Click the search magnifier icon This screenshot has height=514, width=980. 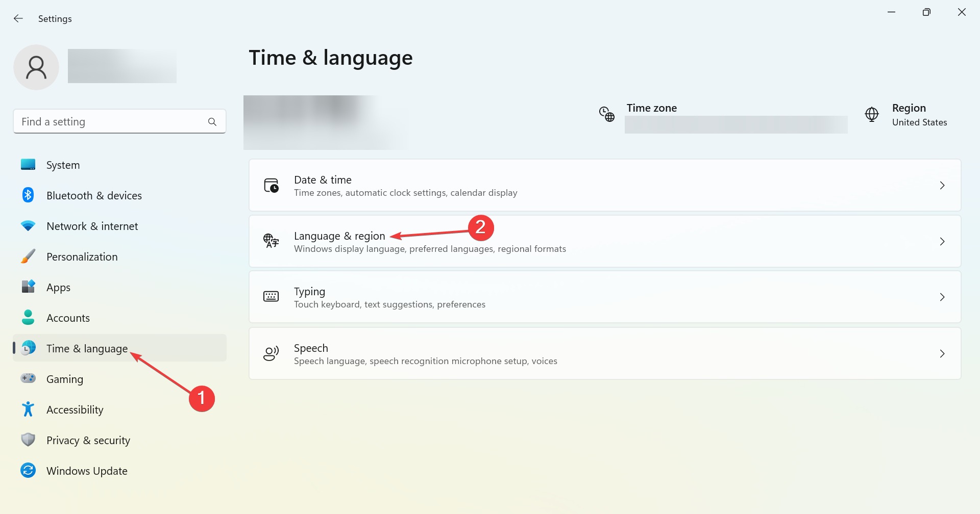212,122
